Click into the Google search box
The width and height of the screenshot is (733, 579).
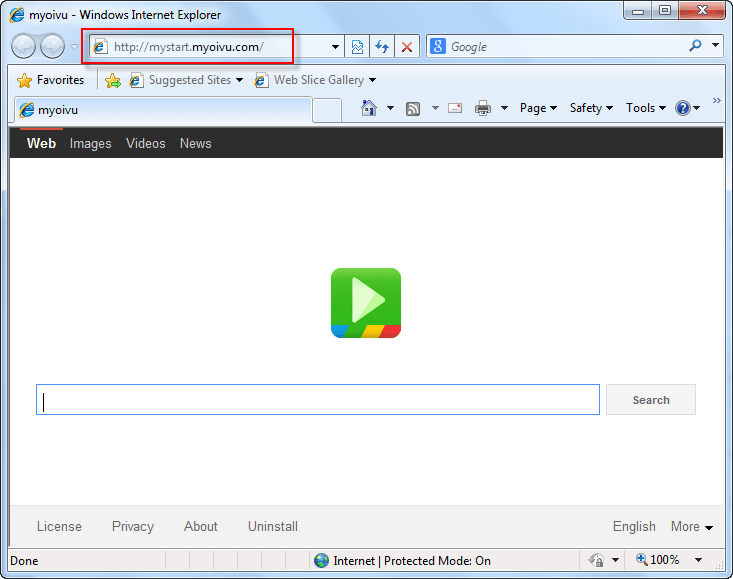[566, 47]
